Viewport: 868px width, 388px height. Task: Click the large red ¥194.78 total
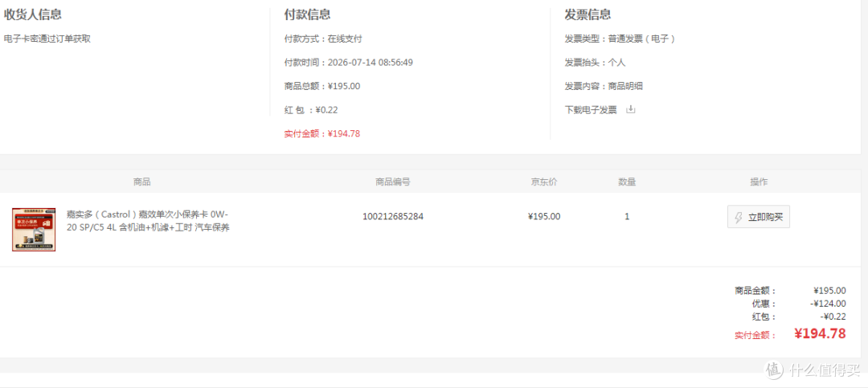click(x=820, y=333)
